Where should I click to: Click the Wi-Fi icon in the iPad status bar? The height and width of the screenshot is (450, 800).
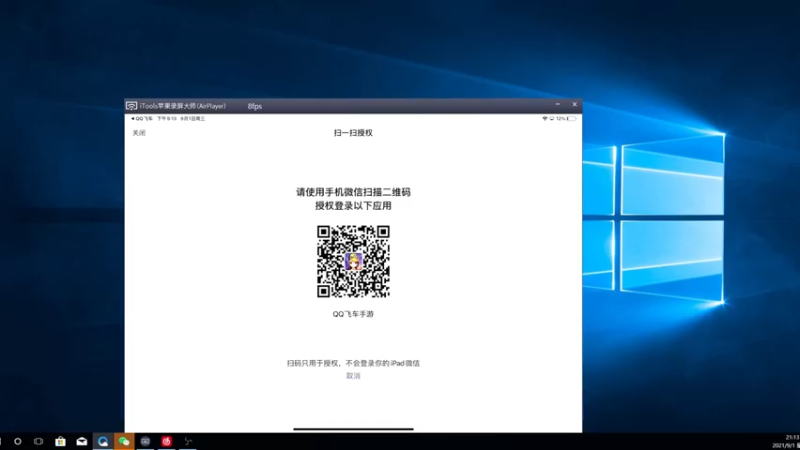[x=544, y=118]
